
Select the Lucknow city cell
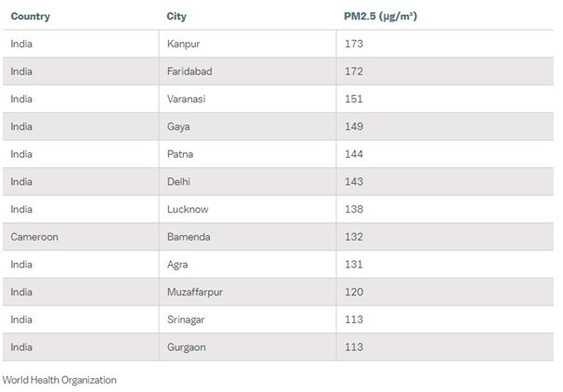tap(188, 210)
